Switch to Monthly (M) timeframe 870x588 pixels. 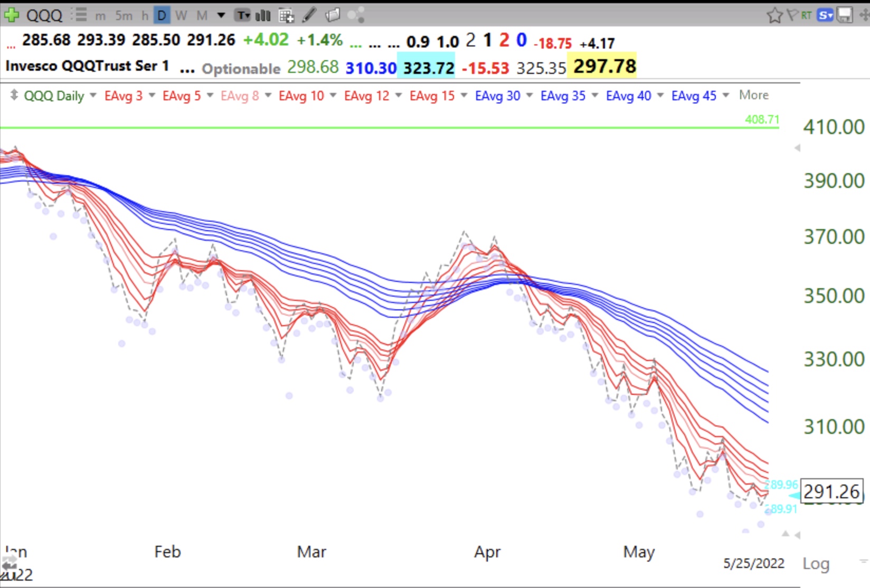[x=202, y=16]
